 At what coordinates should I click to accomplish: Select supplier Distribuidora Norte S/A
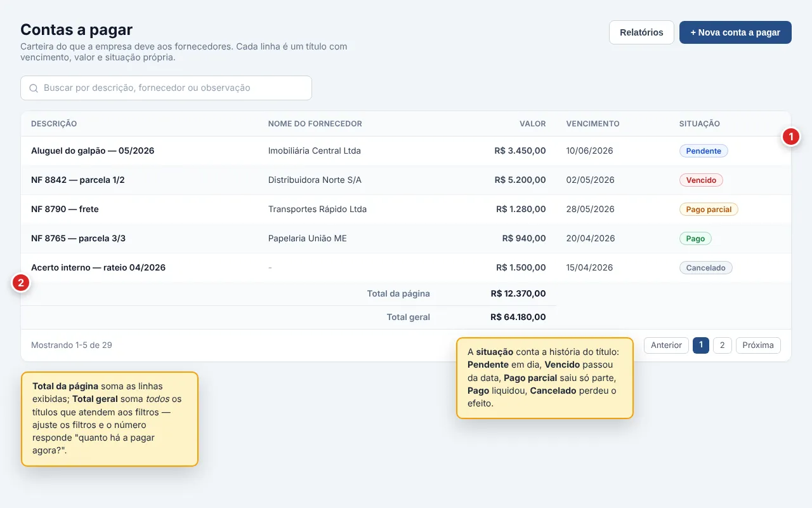pyautogui.click(x=315, y=180)
